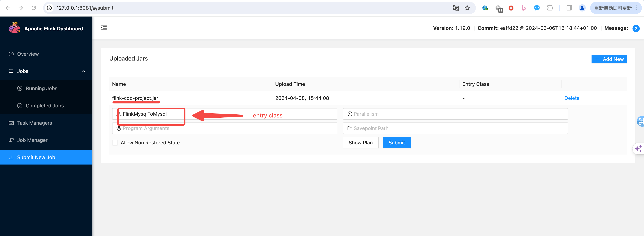Viewport: 644px width, 236px height.
Task: Collapse the sidebar with the menu fold icon
Action: [x=104, y=27]
